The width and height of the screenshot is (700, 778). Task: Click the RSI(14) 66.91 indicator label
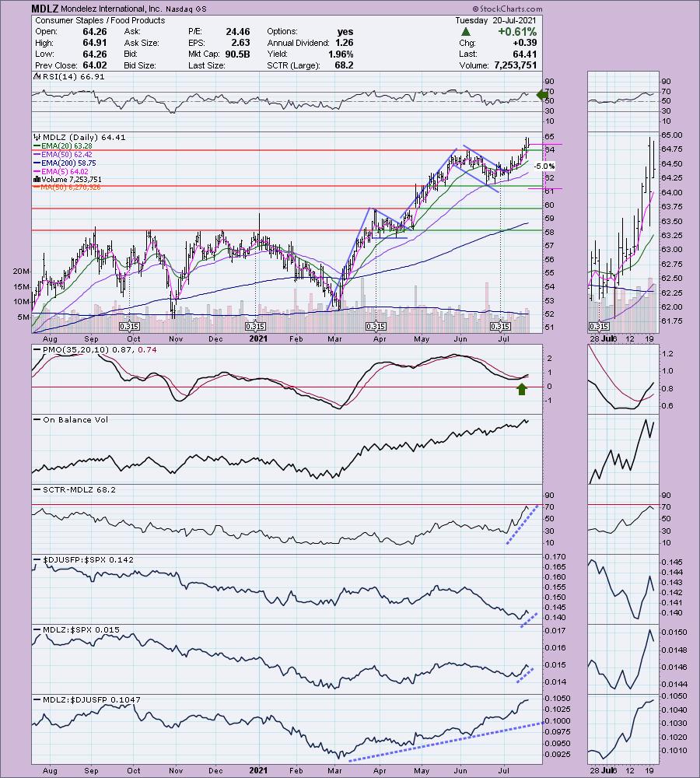73,76
